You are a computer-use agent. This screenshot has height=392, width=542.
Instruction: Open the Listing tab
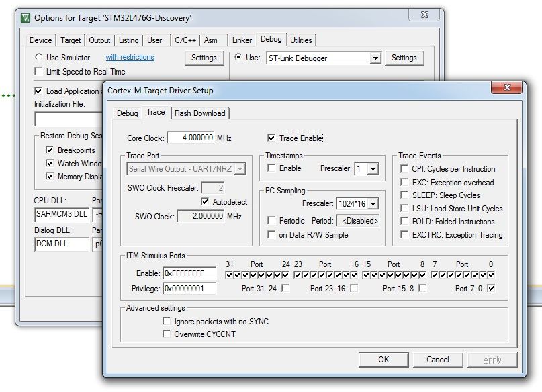pos(128,40)
